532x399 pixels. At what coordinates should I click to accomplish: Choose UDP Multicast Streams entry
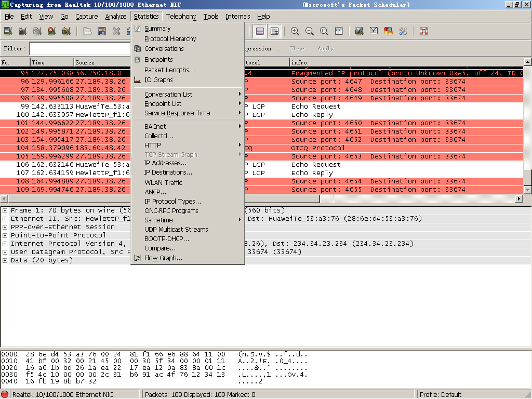point(188,229)
